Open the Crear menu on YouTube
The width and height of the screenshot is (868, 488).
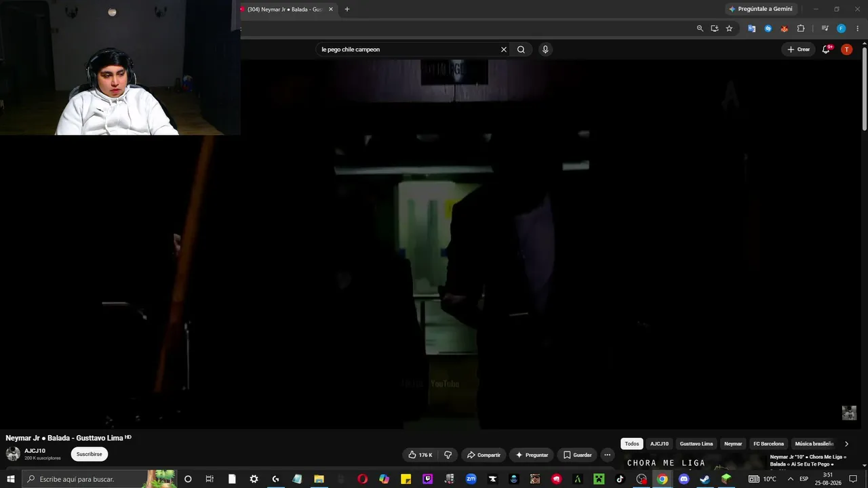point(798,49)
